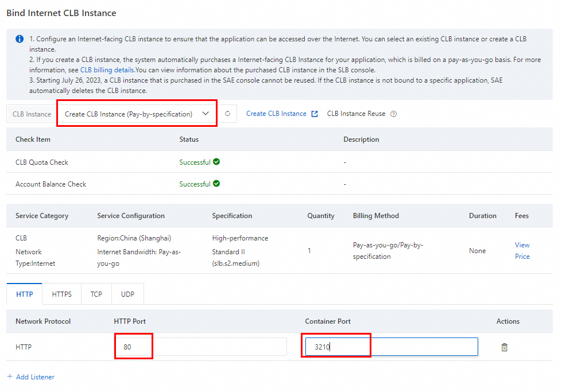This screenshot has width=562, height=392.
Task: Switch to the TCP tab
Action: 96,294
